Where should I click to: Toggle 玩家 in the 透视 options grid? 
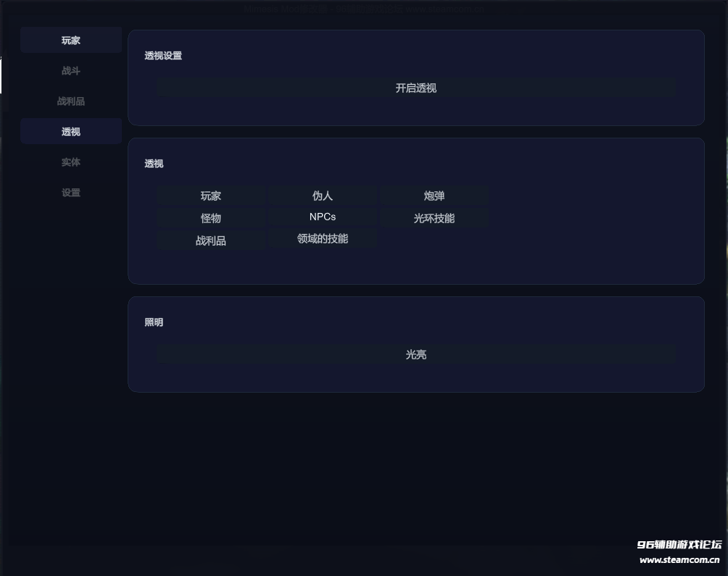coord(211,196)
